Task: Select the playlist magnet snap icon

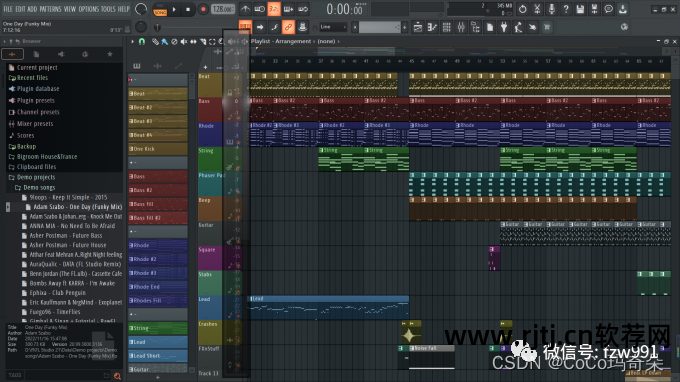Action: [142, 42]
